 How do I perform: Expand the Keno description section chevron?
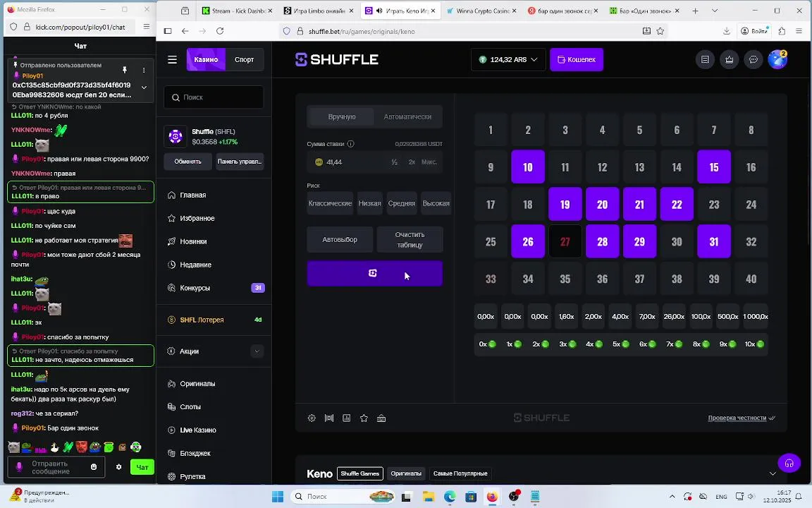(773, 473)
